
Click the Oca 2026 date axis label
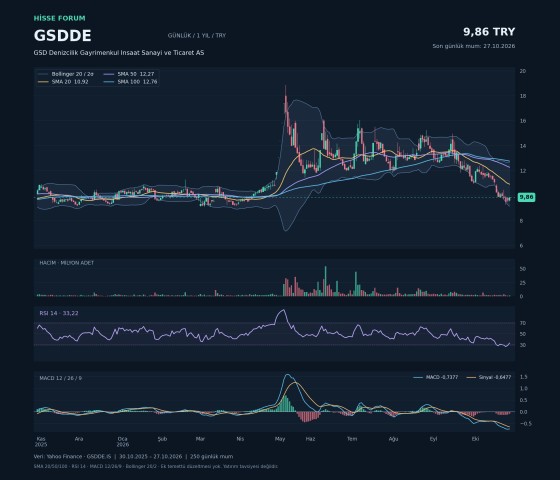pyautogui.click(x=122, y=442)
